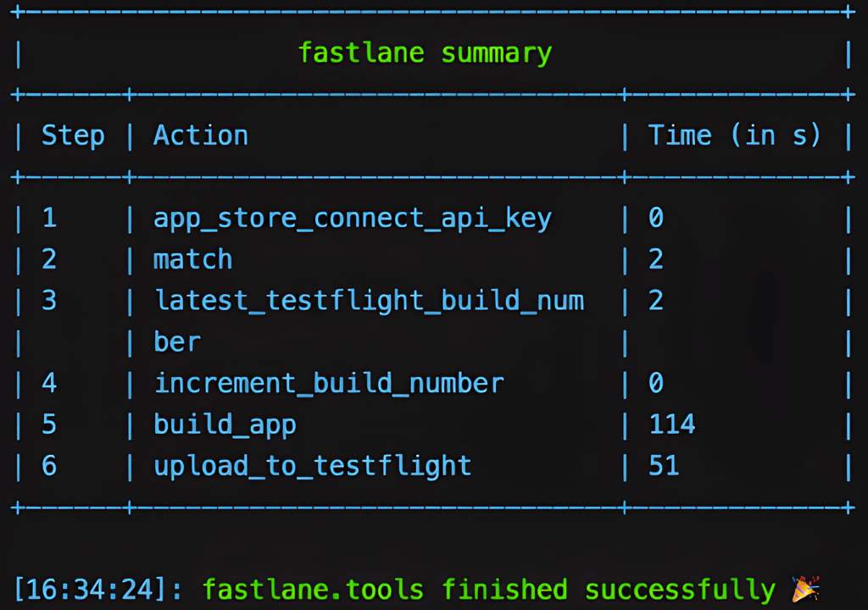The width and height of the screenshot is (868, 610).
Task: Click the 'Step' column header
Action: pos(73,136)
